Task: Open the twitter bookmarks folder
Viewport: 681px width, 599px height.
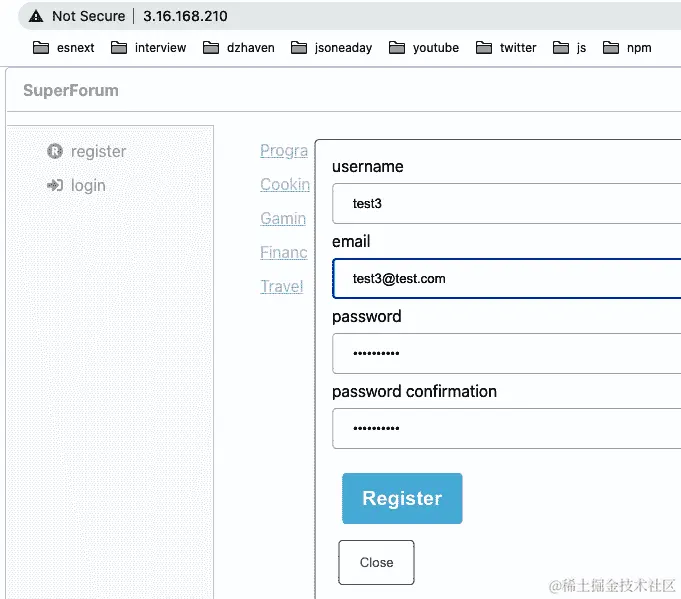Action: pyautogui.click(x=506, y=48)
